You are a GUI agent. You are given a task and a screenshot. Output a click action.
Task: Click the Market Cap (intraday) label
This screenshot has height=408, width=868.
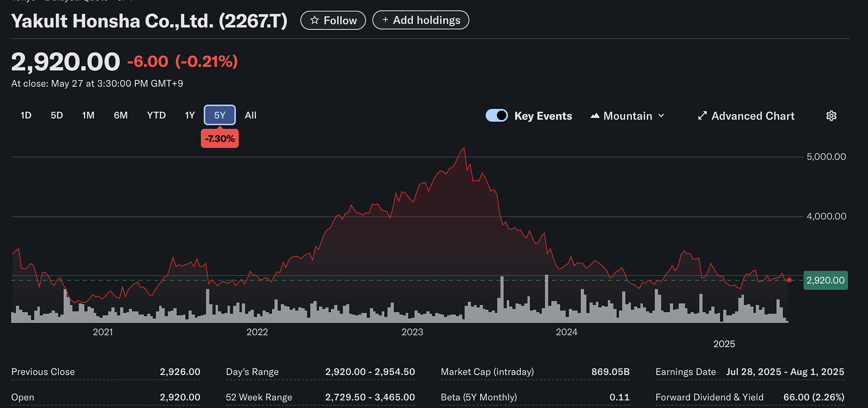point(487,372)
